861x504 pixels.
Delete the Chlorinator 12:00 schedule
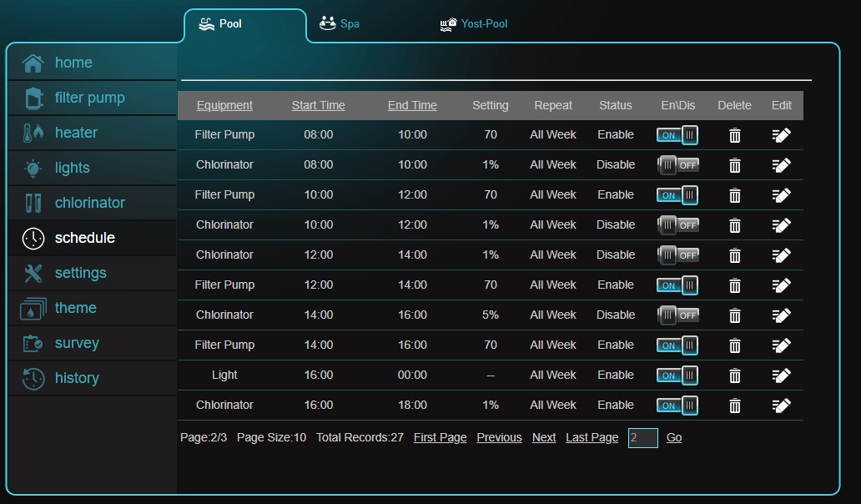point(735,255)
